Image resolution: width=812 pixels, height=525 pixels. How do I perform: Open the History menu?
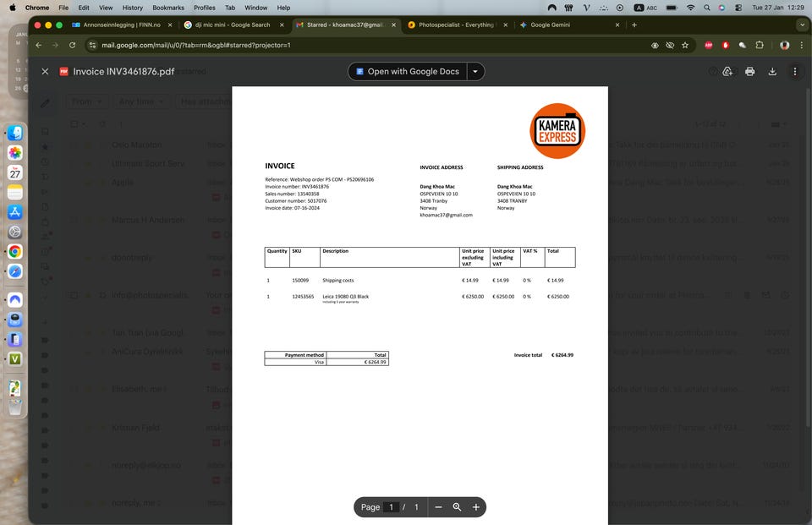[x=133, y=8]
